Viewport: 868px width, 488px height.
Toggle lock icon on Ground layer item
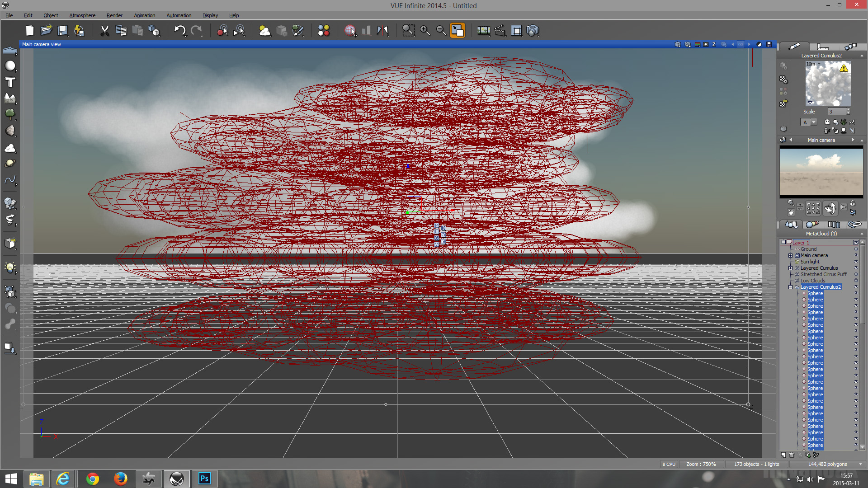856,249
